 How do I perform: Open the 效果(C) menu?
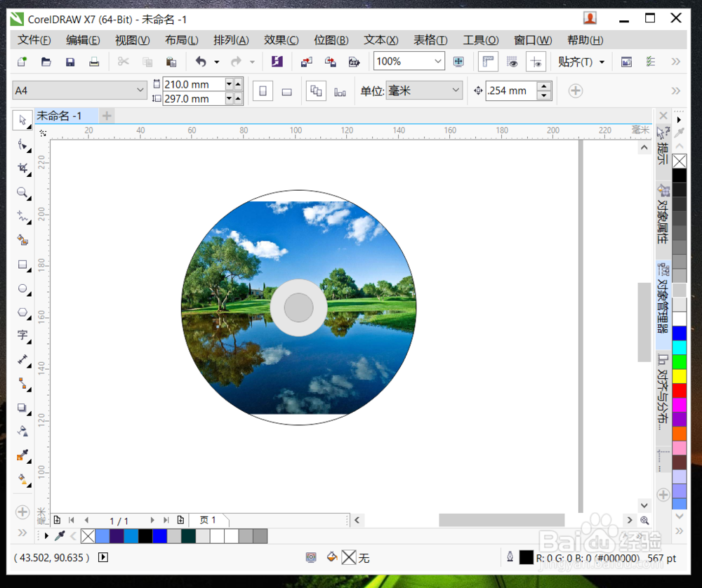[x=282, y=40]
